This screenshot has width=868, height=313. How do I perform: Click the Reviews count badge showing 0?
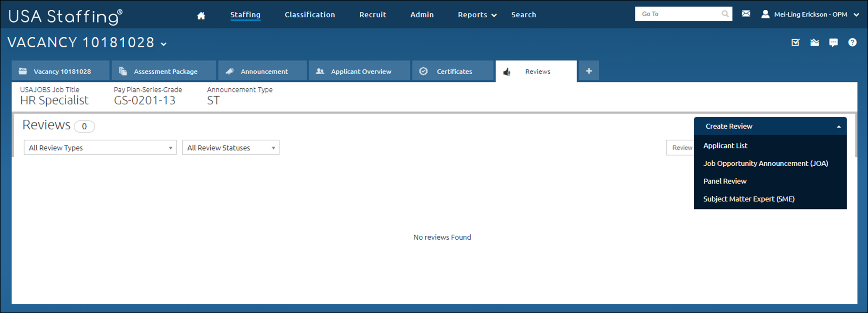tap(84, 126)
